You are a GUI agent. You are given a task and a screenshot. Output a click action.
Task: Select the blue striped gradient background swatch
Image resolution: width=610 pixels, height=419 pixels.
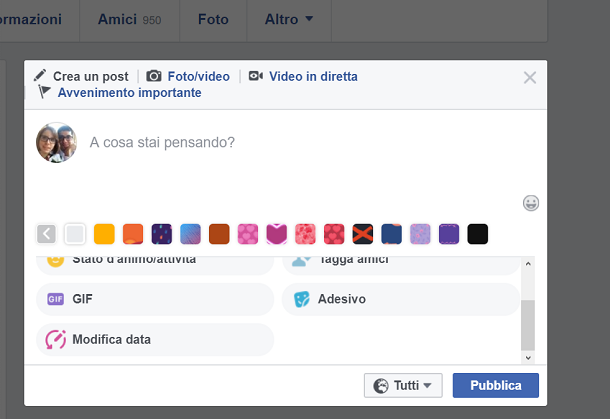click(x=191, y=234)
